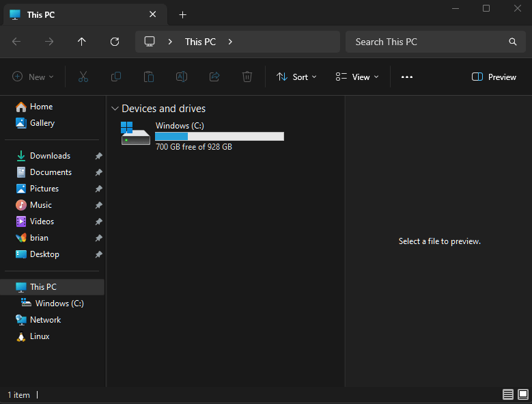
Task: Open the View dropdown menu
Action: (x=357, y=77)
